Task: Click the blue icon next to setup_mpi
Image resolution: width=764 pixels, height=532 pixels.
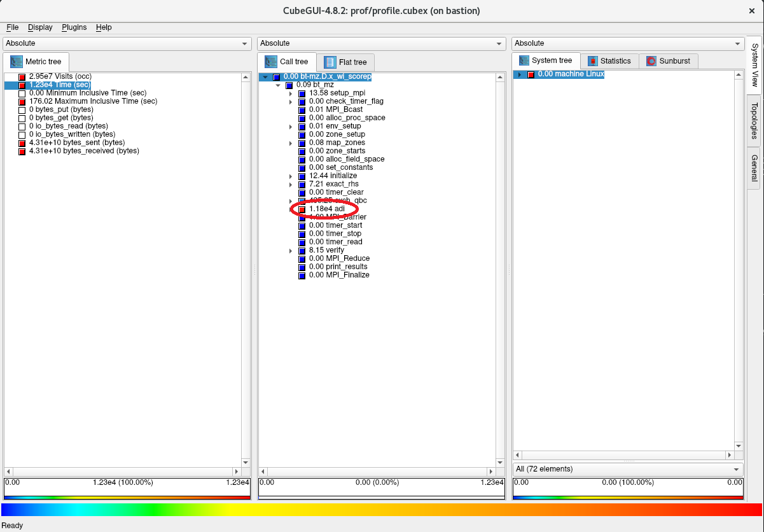Action: click(302, 94)
